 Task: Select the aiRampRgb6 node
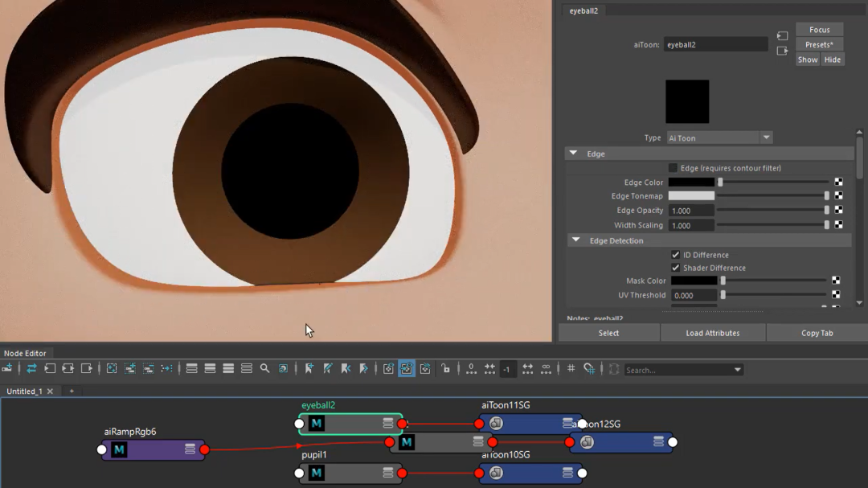click(x=154, y=449)
